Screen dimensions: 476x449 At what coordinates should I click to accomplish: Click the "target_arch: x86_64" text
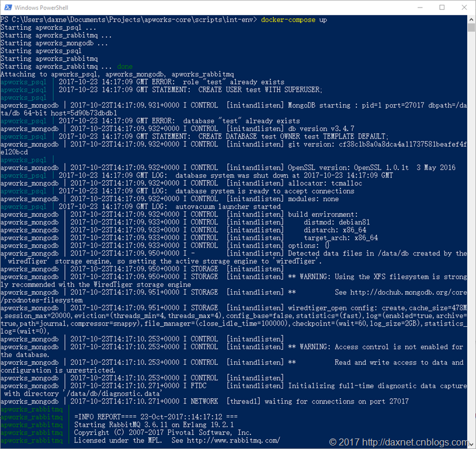pyautogui.click(x=341, y=238)
